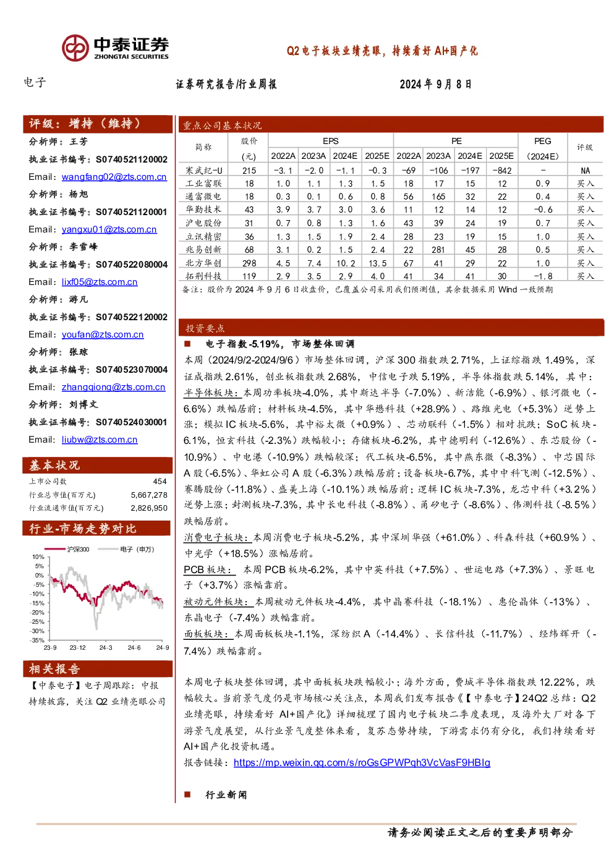The image size is (614, 868).
Task: Select the 寒武纪-U table row name
Action: [203, 171]
